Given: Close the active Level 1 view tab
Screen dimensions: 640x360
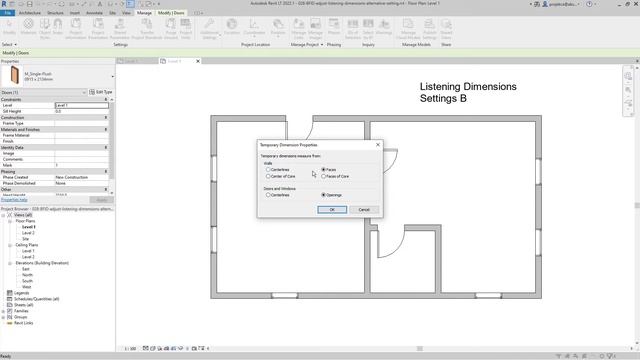Looking at the screenshot, I should pos(198,61).
